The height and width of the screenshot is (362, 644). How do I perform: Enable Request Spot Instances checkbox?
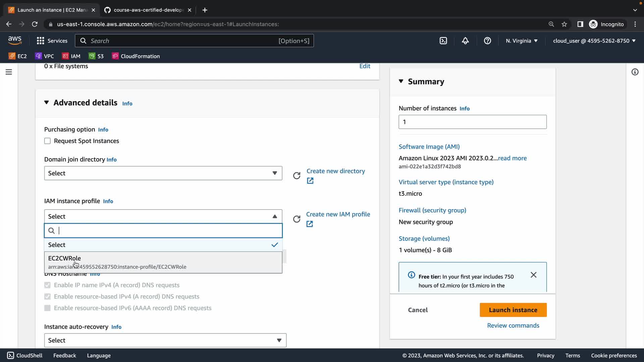pyautogui.click(x=47, y=141)
